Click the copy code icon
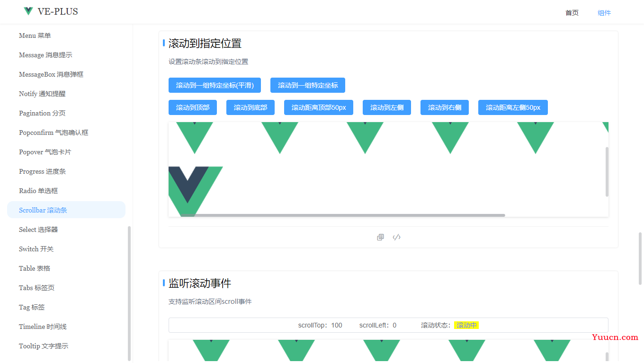The image size is (644, 363). 380,237
